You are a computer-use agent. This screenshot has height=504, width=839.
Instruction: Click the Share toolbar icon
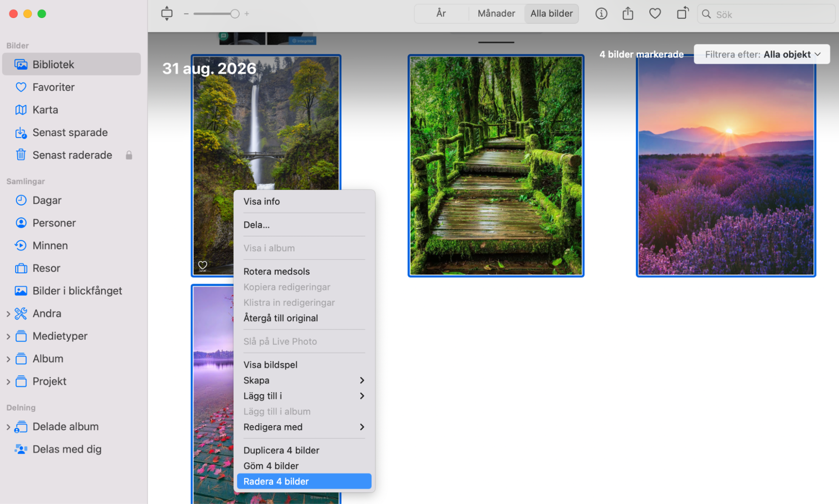[628, 13]
